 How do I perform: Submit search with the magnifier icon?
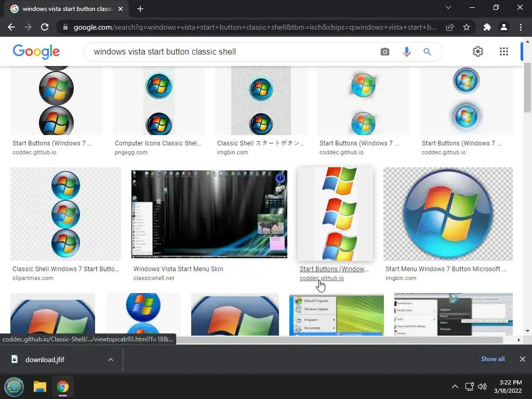click(427, 51)
